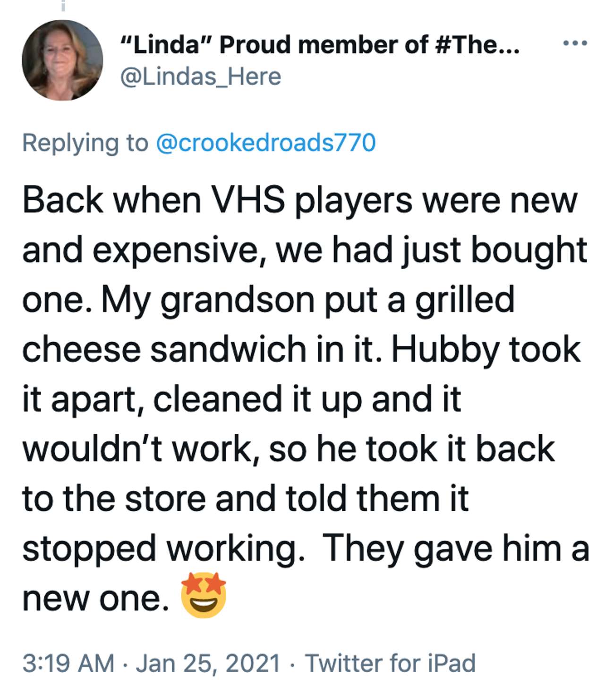Click the star-struck emoji in the tweet
Viewport: 614px width, 700px height.
pos(204,596)
